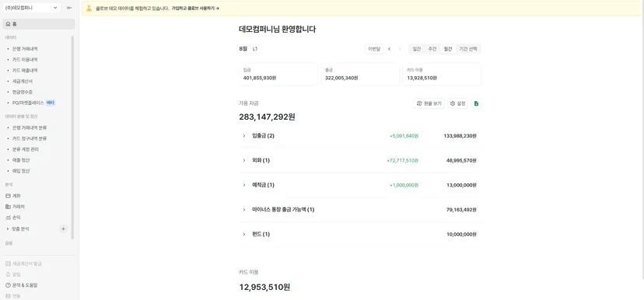The height and width of the screenshot is (300, 644).
Task: Open the 카드 이용 13,928,510원 card
Action: 442,75
